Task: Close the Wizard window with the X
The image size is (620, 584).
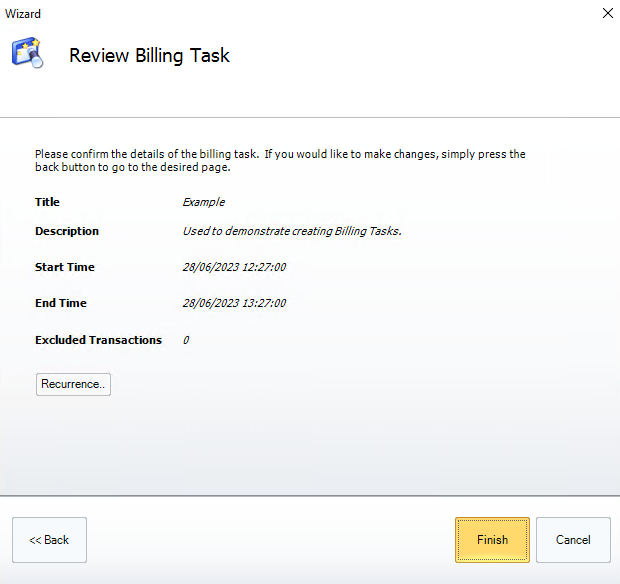Action: click(x=607, y=13)
